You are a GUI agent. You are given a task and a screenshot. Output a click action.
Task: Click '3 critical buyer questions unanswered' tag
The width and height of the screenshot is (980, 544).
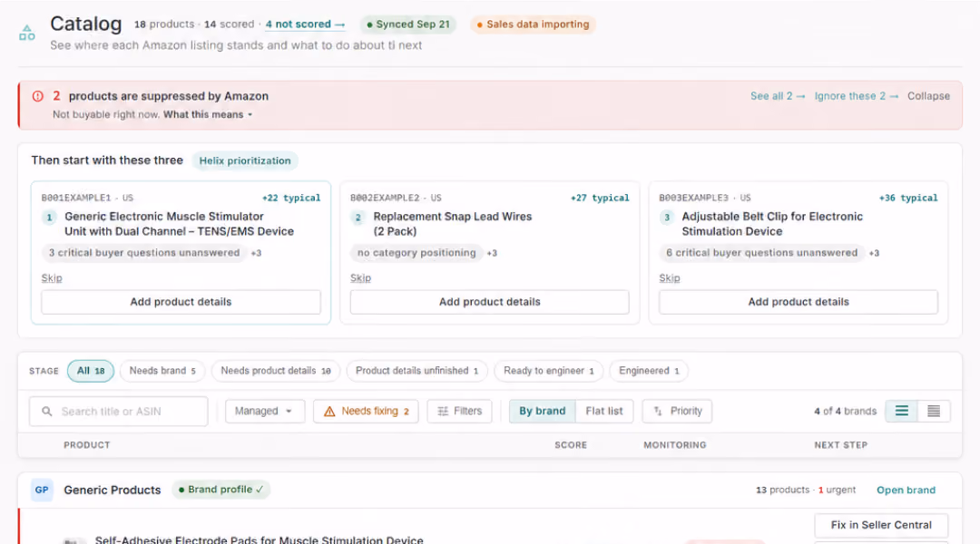coord(144,253)
